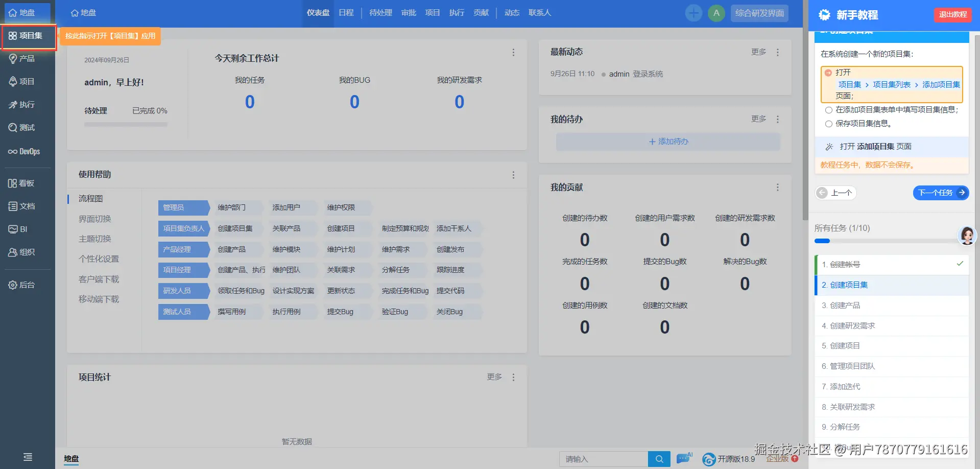Click the main page vertical scrollbar

(805, 125)
